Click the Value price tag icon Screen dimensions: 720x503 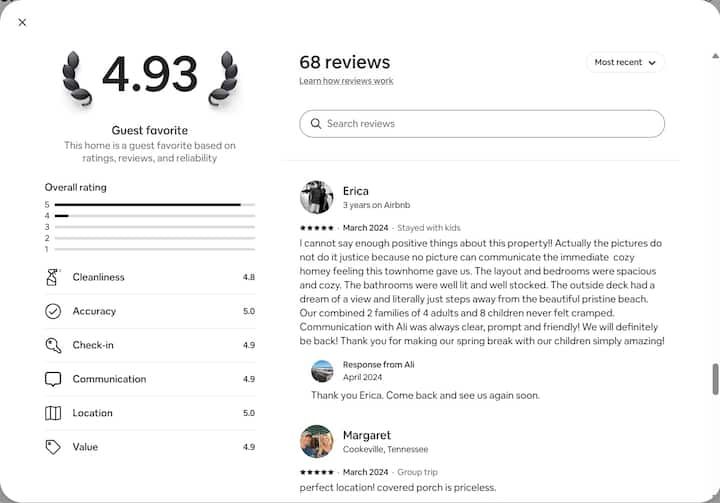coord(53,447)
